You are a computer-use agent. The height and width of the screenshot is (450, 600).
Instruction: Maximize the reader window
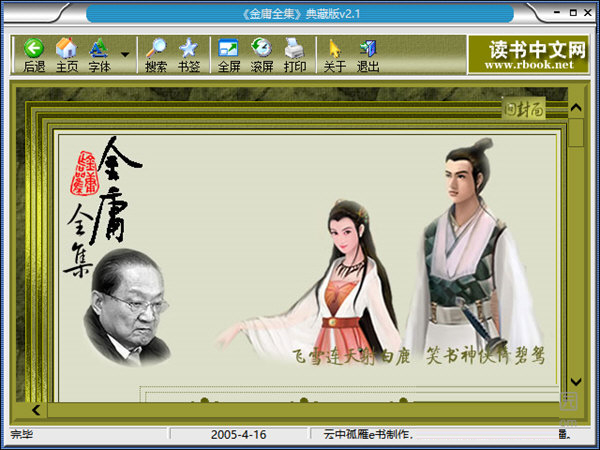[x=573, y=13]
